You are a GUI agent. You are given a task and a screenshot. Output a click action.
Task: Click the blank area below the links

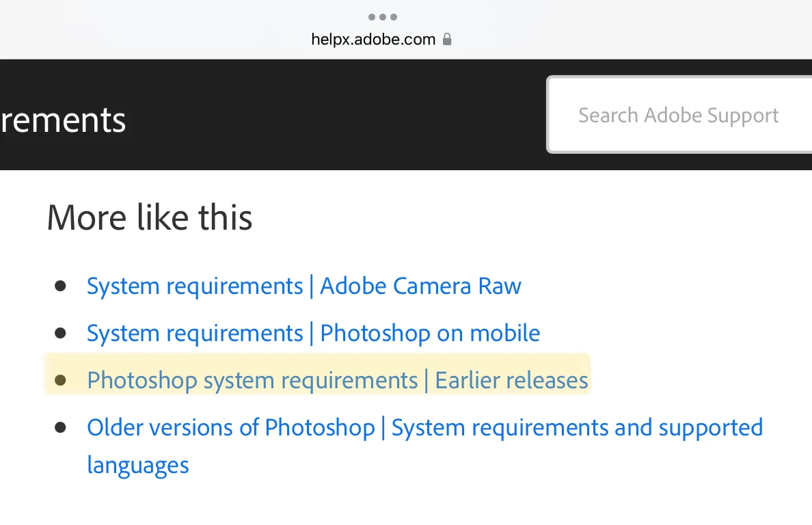click(410, 502)
